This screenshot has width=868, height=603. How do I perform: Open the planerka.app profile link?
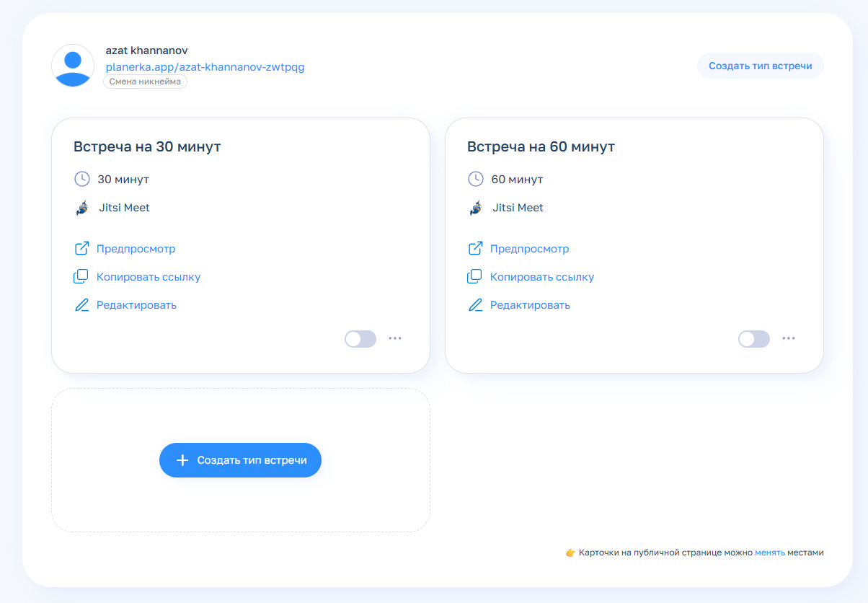pos(205,67)
